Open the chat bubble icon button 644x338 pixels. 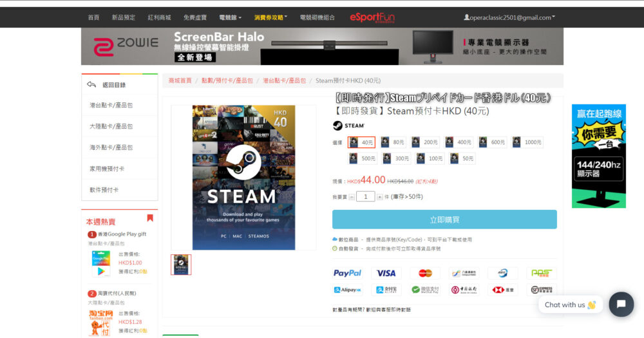(621, 305)
